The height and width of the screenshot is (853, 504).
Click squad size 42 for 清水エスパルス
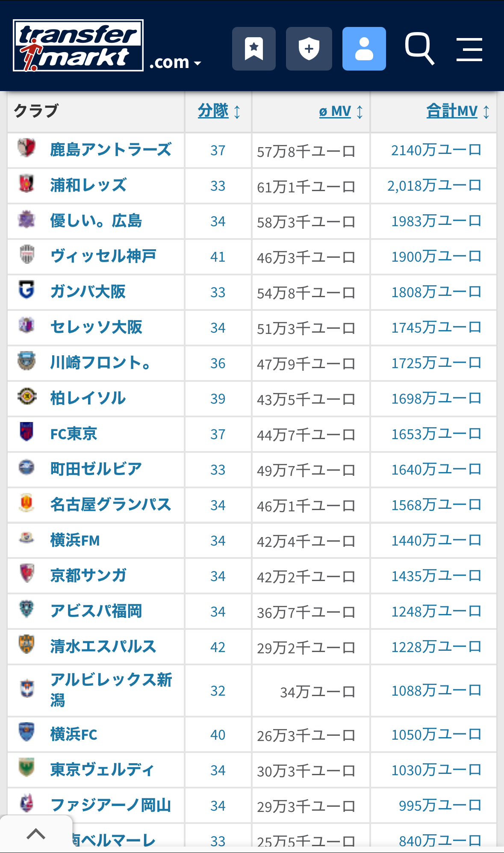tap(218, 647)
